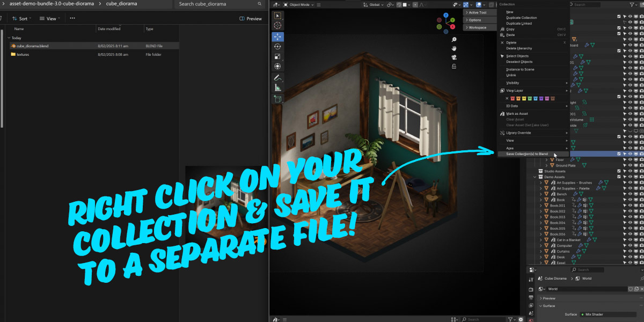
Task: Select the Annotate pencil tool
Action: pos(277,78)
